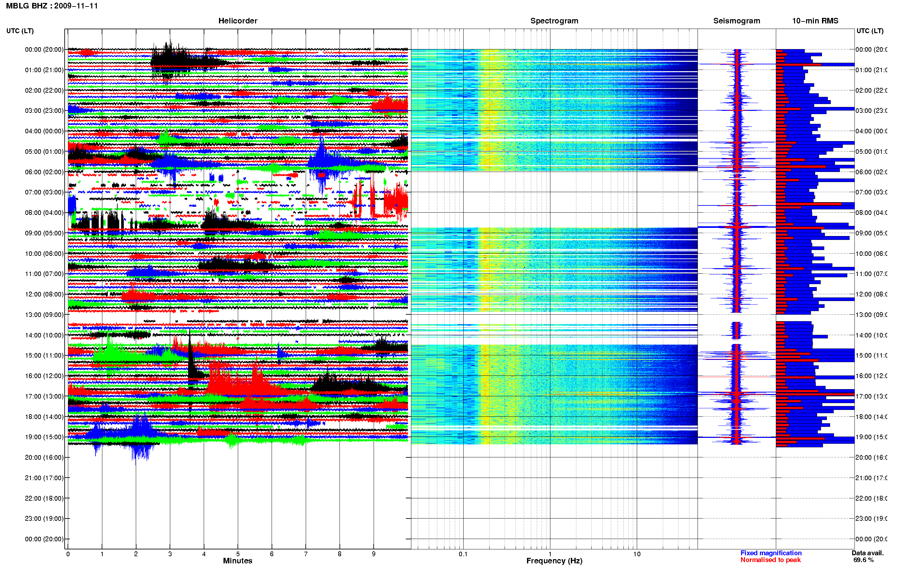This screenshot has height=578, width=924.
Task: Click the left 13:00 (09:00) time label
Action: 44,315
